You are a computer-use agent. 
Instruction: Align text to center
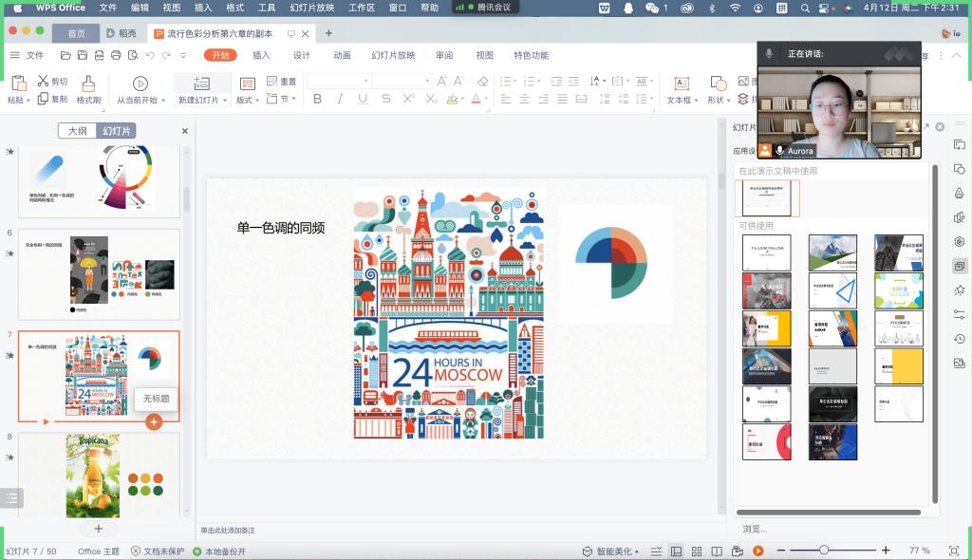click(524, 99)
